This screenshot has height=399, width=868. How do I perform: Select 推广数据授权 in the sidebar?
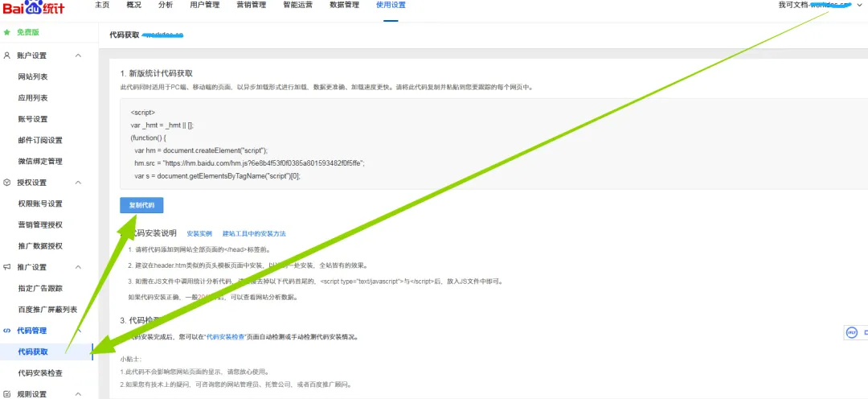click(x=40, y=245)
